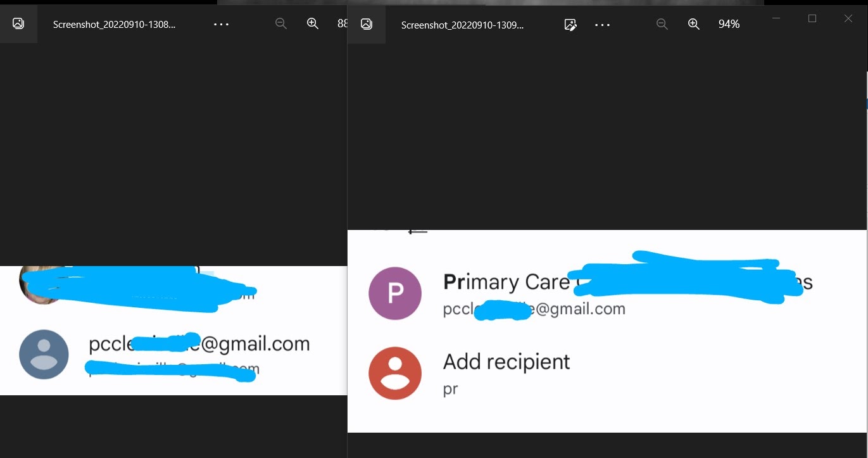
Task: Open the three-dots menu in left window
Action: click(221, 24)
